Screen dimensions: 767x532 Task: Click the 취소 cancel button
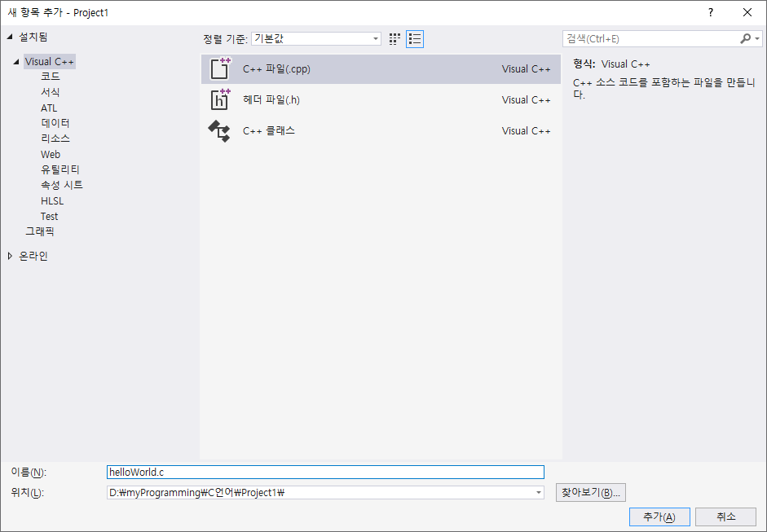pyautogui.click(x=726, y=517)
